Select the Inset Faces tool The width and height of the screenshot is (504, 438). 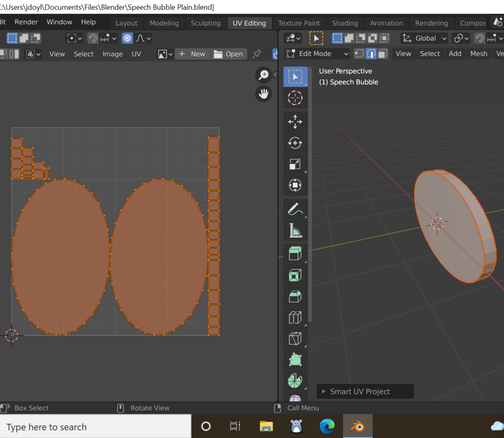click(295, 275)
